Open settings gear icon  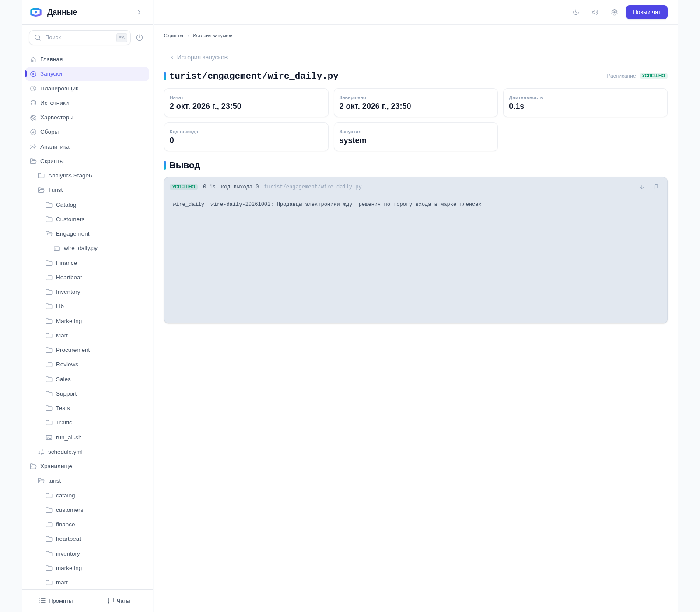pyautogui.click(x=614, y=12)
